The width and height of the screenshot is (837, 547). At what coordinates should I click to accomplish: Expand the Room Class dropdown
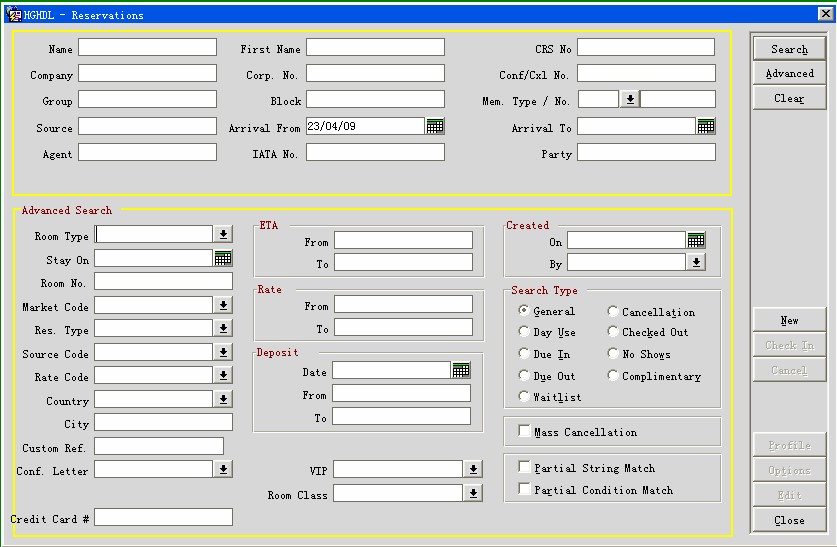473,494
